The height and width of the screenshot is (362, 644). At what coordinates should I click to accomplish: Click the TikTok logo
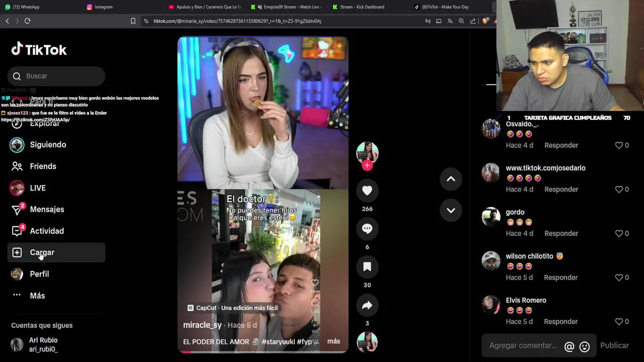[x=39, y=49]
